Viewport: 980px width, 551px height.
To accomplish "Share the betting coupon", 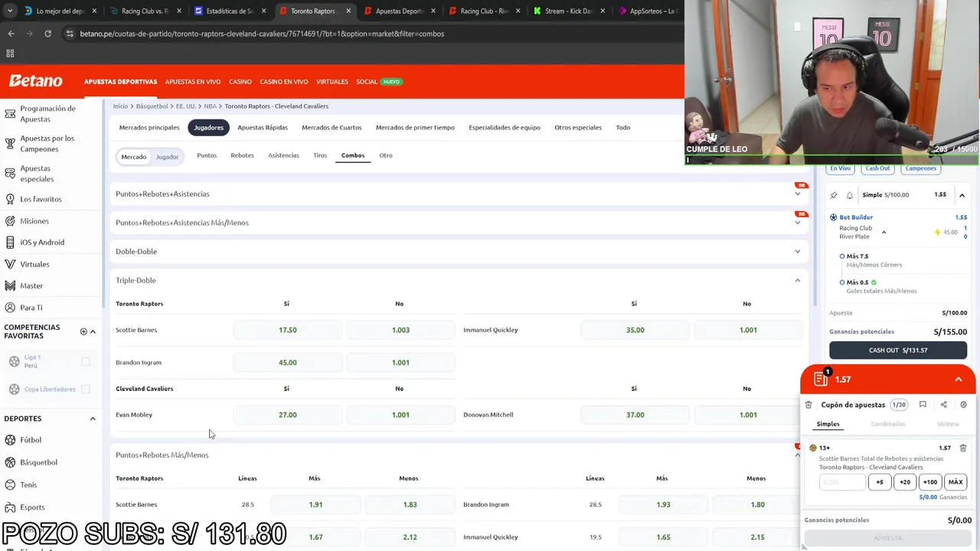I will coord(943,405).
